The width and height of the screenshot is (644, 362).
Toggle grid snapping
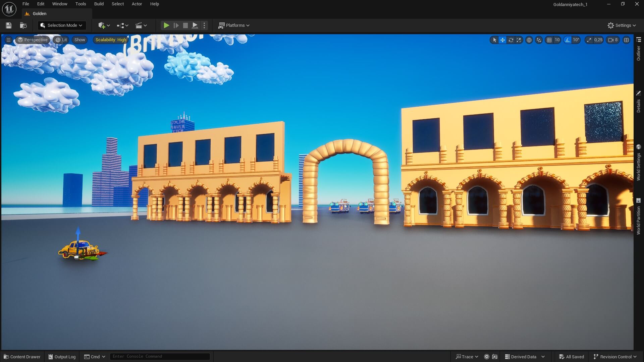(x=549, y=40)
